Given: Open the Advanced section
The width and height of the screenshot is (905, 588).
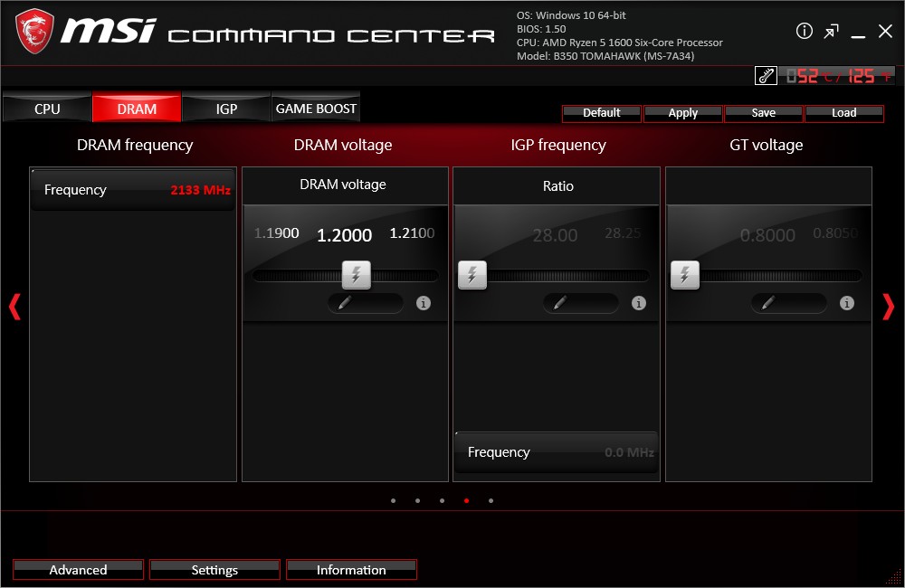Looking at the screenshot, I should 78,570.
